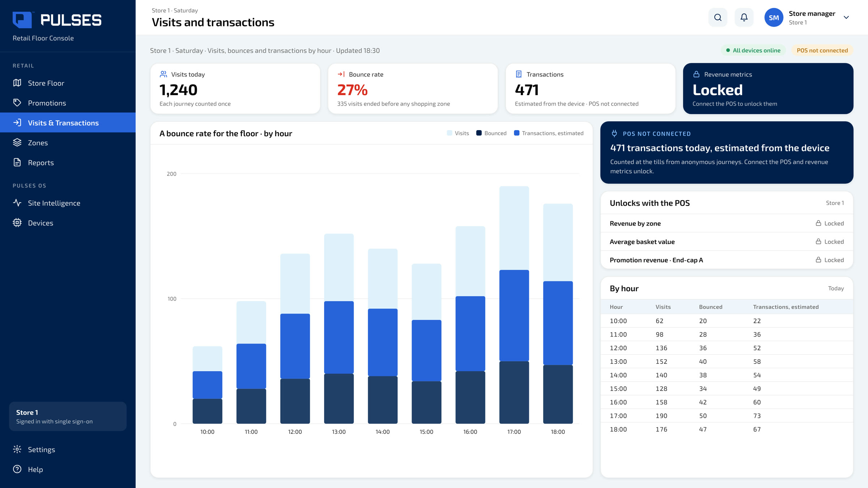The width and height of the screenshot is (868, 488).
Task: Click the 18:00 row visits value 176
Action: (661, 429)
